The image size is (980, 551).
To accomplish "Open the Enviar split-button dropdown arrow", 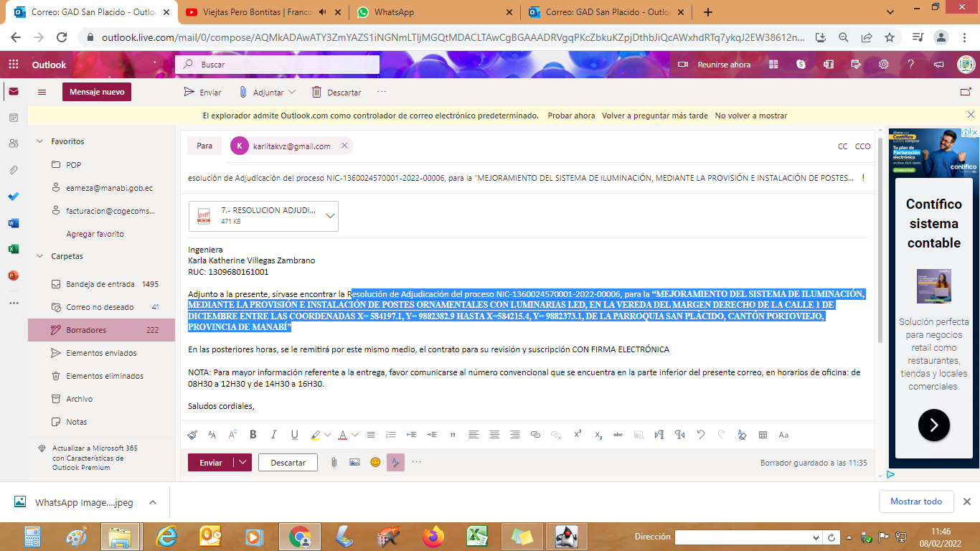I will (244, 463).
